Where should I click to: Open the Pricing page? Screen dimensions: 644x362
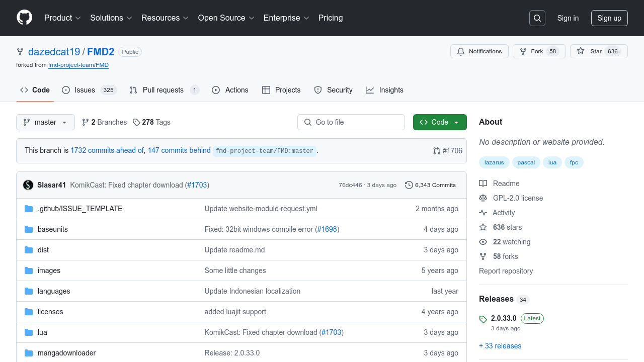[x=331, y=18]
